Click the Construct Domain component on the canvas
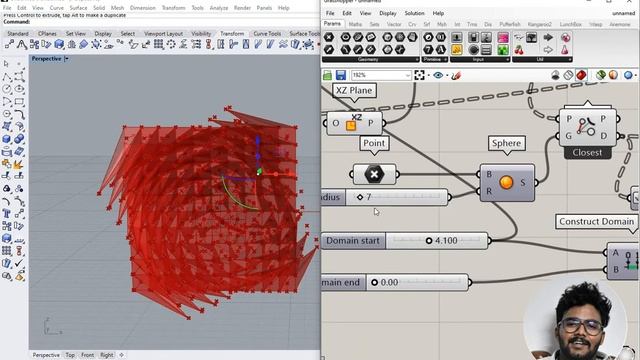Image resolution: width=640 pixels, height=360 pixels. (623, 261)
